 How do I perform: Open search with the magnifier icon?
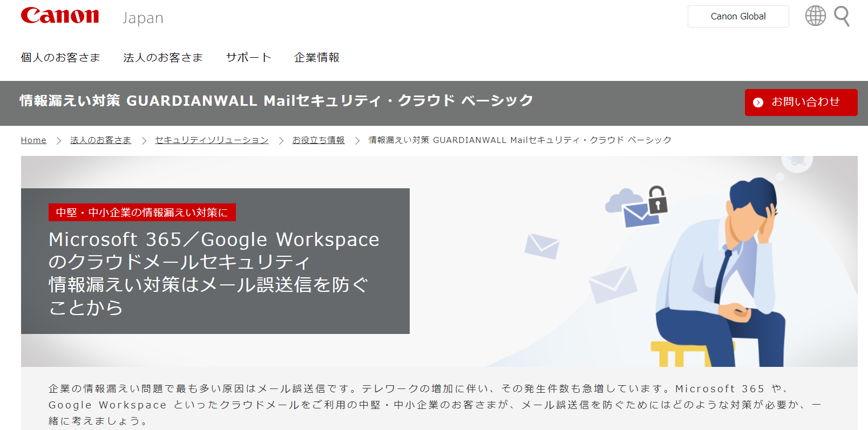coord(842,16)
